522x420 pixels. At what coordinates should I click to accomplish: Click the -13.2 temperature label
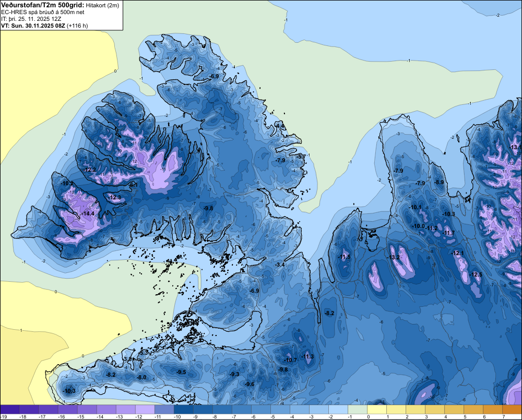point(393,257)
